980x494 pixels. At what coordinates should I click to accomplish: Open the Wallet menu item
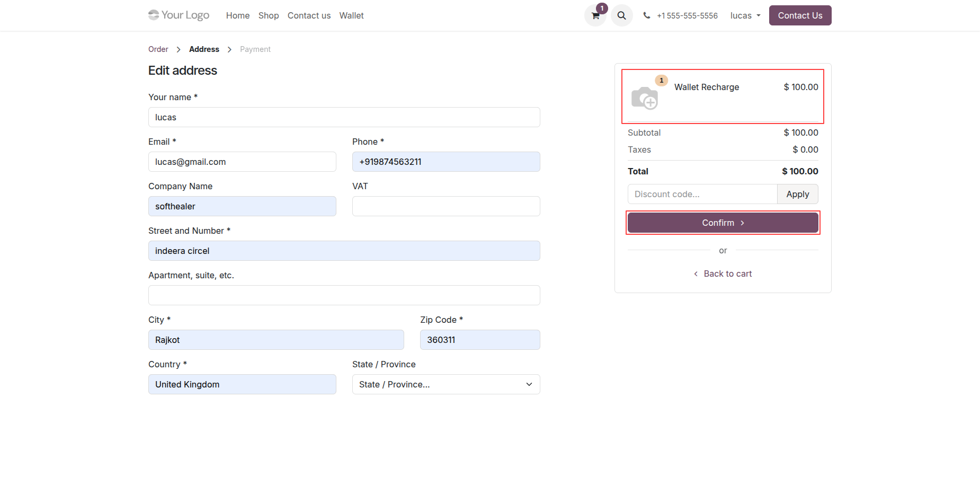pyautogui.click(x=352, y=16)
